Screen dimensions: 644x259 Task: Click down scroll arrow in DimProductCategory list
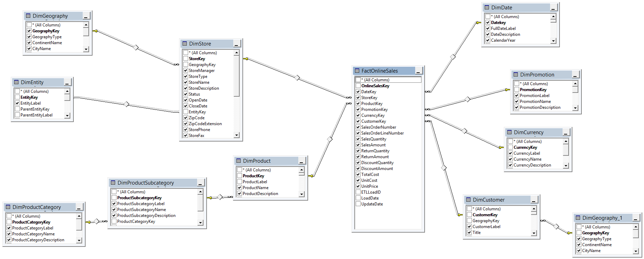pyautogui.click(x=79, y=240)
